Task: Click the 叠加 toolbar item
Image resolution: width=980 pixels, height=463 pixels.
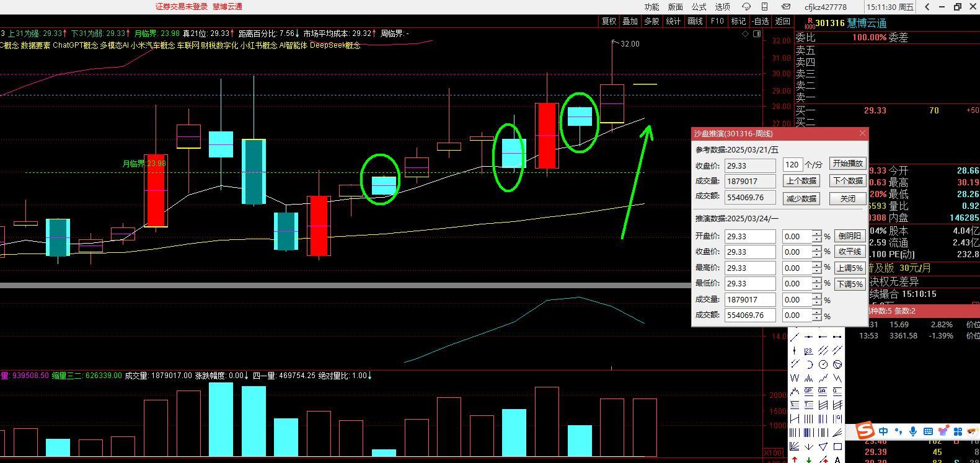Action: (x=630, y=21)
